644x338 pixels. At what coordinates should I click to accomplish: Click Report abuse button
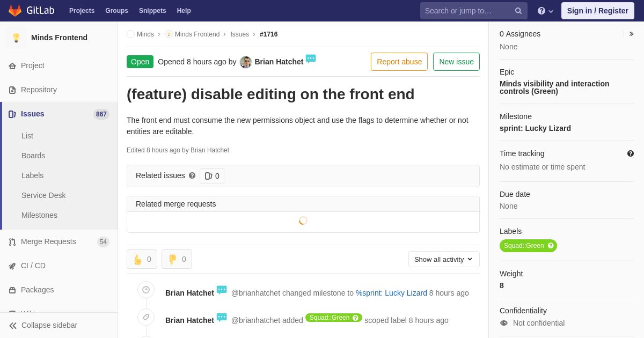(399, 62)
